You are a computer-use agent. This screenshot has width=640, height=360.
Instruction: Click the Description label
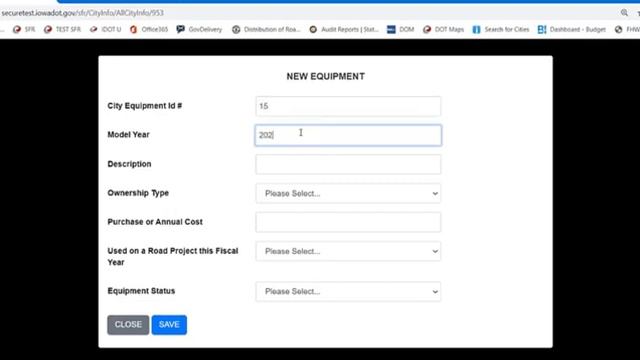[x=129, y=164]
